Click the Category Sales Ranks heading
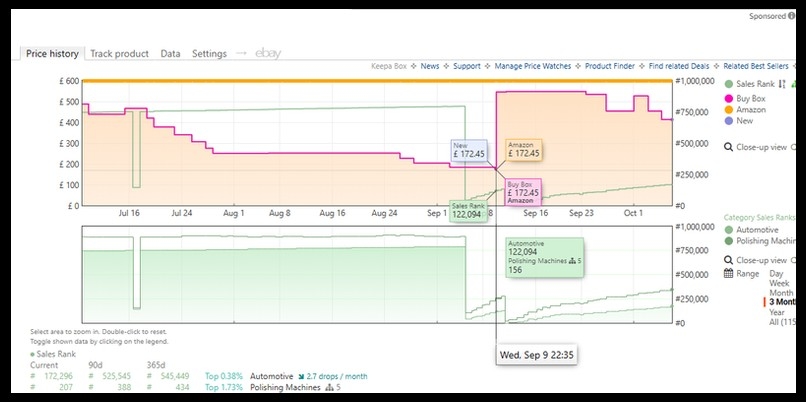The image size is (806, 402). [760, 218]
